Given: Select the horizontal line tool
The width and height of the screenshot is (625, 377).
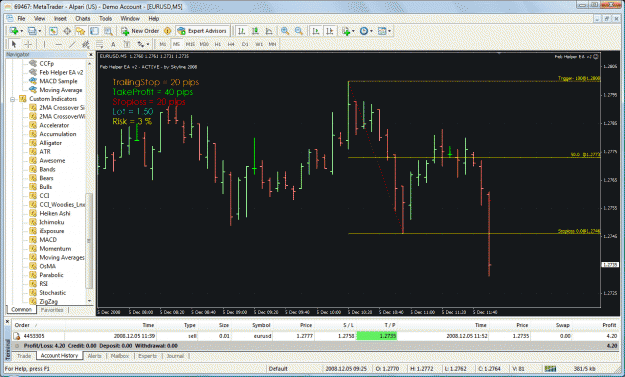Looking at the screenshot, I should [x=59, y=44].
